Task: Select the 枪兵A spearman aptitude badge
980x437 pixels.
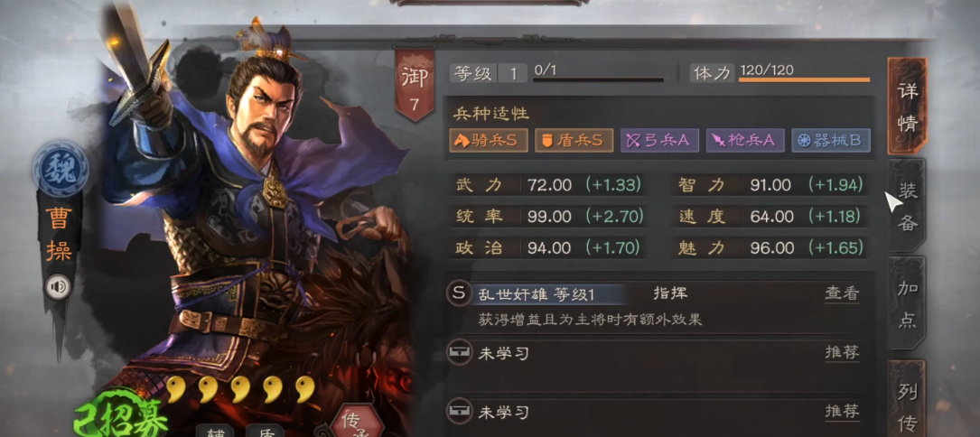Action: click(x=745, y=141)
